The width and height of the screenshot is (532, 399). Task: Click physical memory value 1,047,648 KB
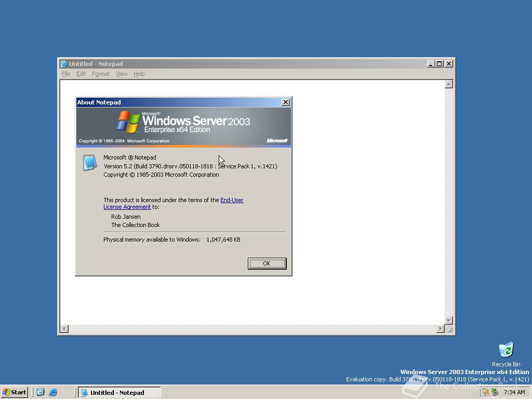[223, 240]
